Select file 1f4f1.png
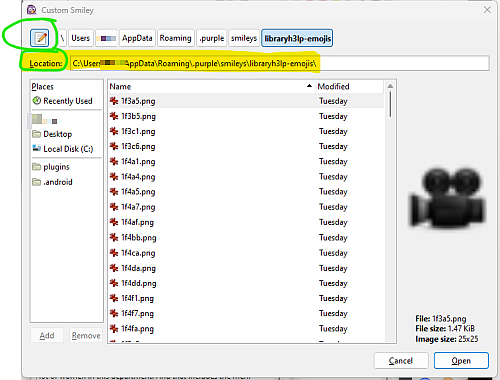This screenshot has width=500, height=380. pyautogui.click(x=246, y=298)
